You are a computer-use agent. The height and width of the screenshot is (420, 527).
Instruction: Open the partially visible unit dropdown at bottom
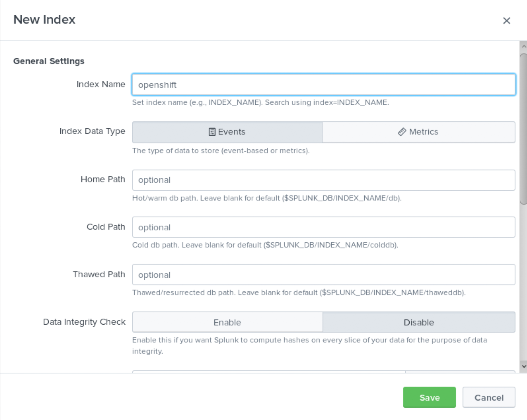(460, 371)
